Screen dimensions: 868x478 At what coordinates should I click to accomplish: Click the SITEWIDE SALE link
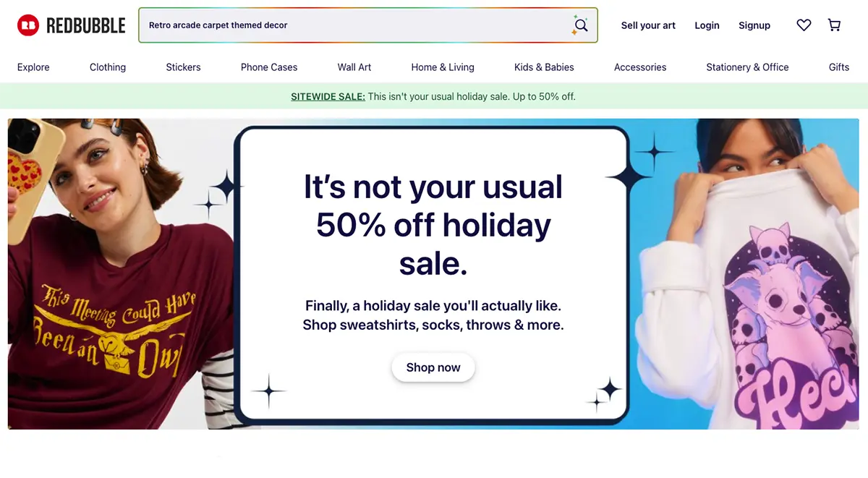(328, 96)
